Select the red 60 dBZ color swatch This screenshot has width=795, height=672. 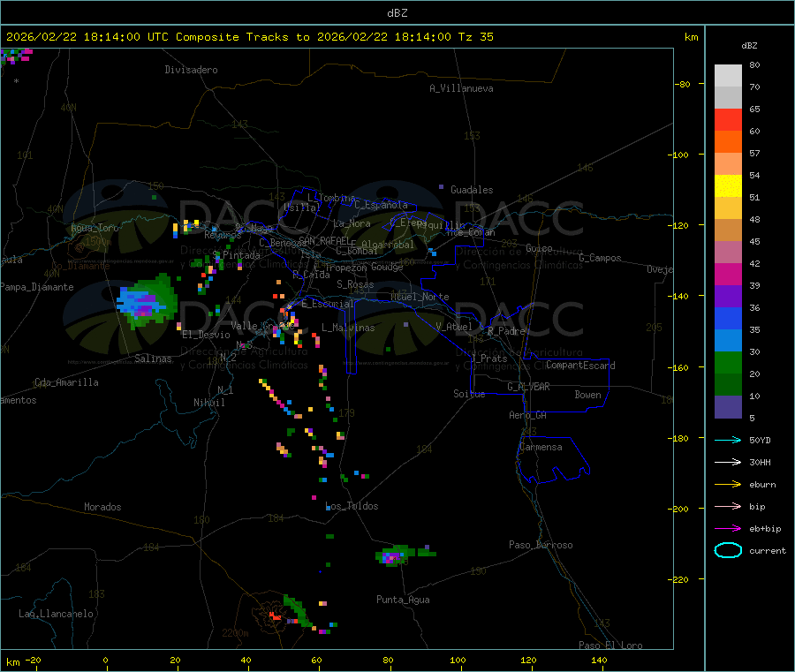(x=728, y=119)
